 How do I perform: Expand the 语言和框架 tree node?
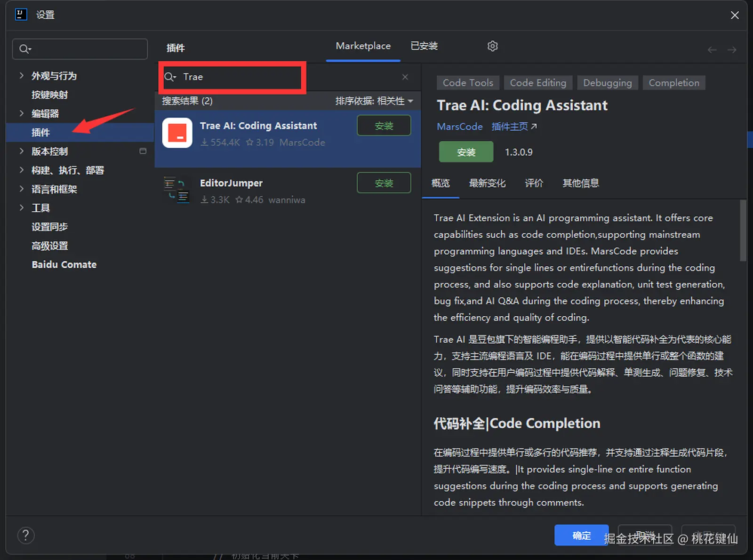(x=21, y=189)
